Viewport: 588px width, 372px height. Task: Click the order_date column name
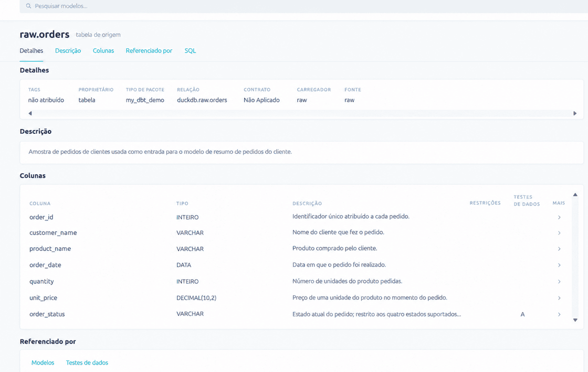[x=45, y=265]
